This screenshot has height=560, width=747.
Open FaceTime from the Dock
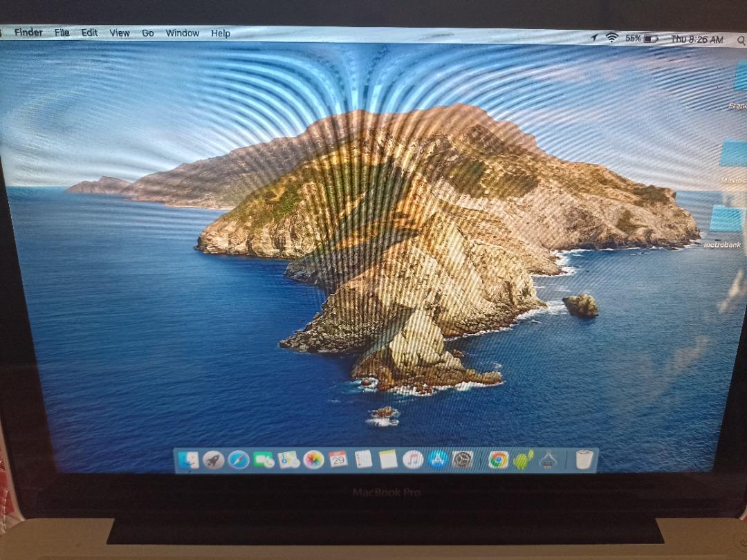(264, 460)
